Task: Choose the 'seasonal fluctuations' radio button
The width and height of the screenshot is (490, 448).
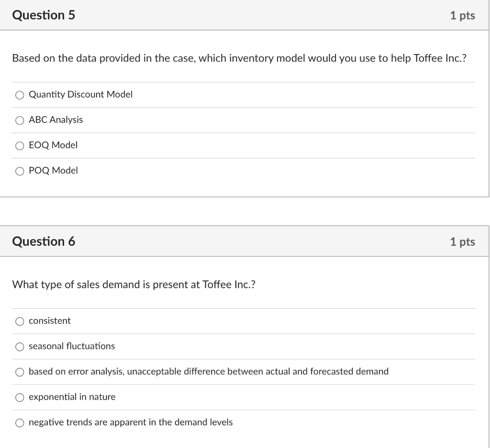Action: point(20,347)
